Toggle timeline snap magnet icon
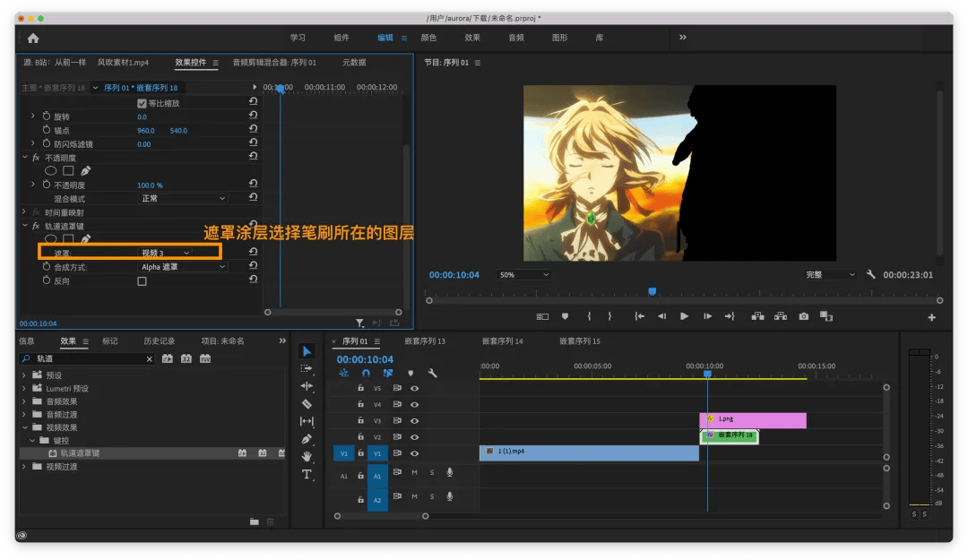 pyautogui.click(x=366, y=373)
